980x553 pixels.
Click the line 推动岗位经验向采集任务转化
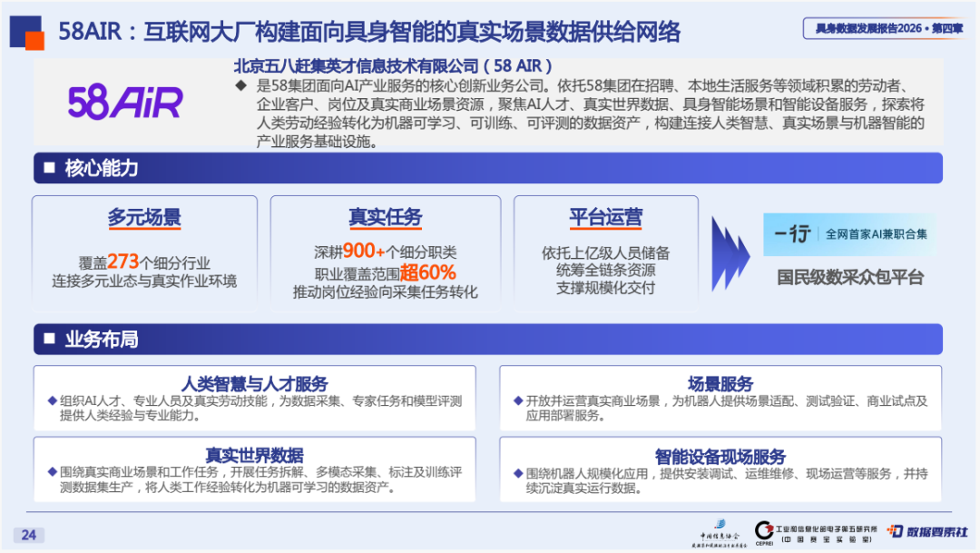point(385,292)
